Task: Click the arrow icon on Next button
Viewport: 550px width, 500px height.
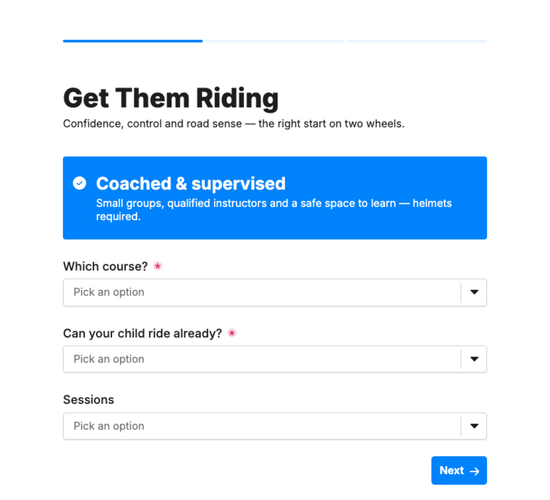Action: coord(475,471)
